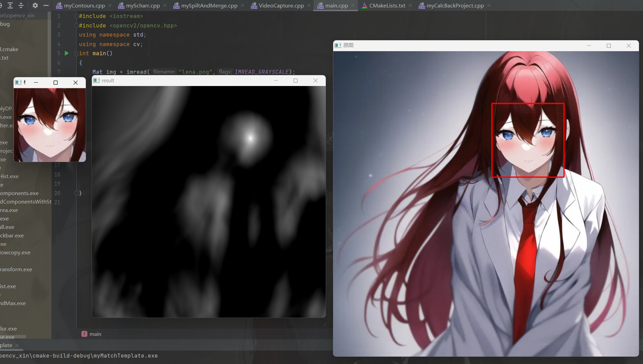
Task: Open the mySpiltAndMerge.cpp tab
Action: click(209, 5)
